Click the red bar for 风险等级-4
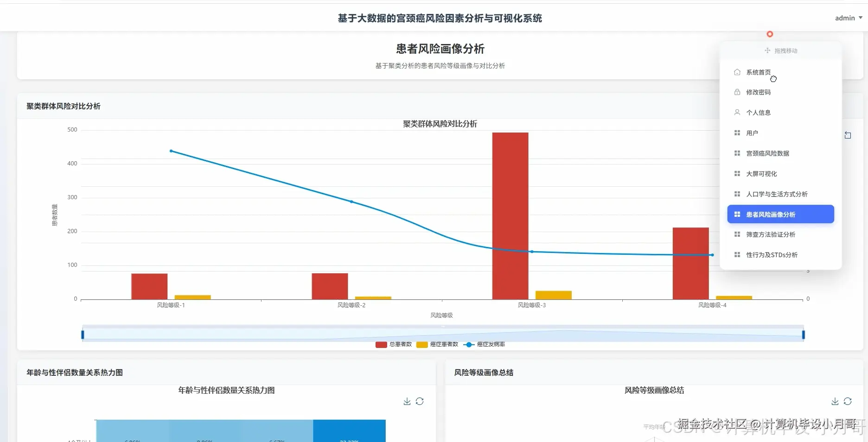Image resolution: width=868 pixels, height=442 pixels. point(690,263)
